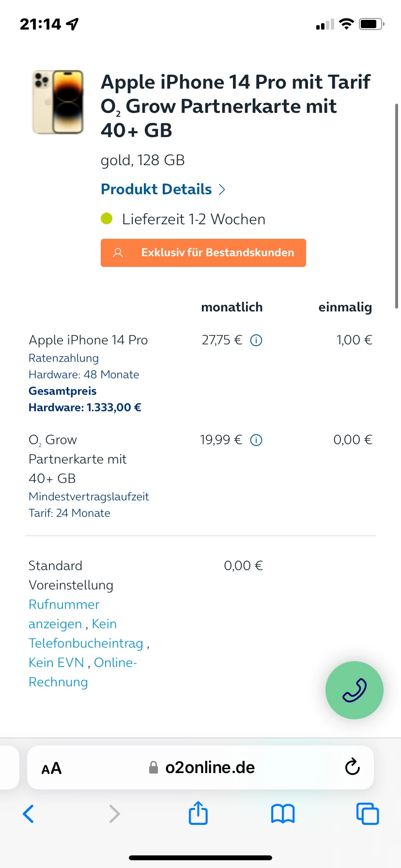Tap the green phone call floating button

pyautogui.click(x=354, y=690)
